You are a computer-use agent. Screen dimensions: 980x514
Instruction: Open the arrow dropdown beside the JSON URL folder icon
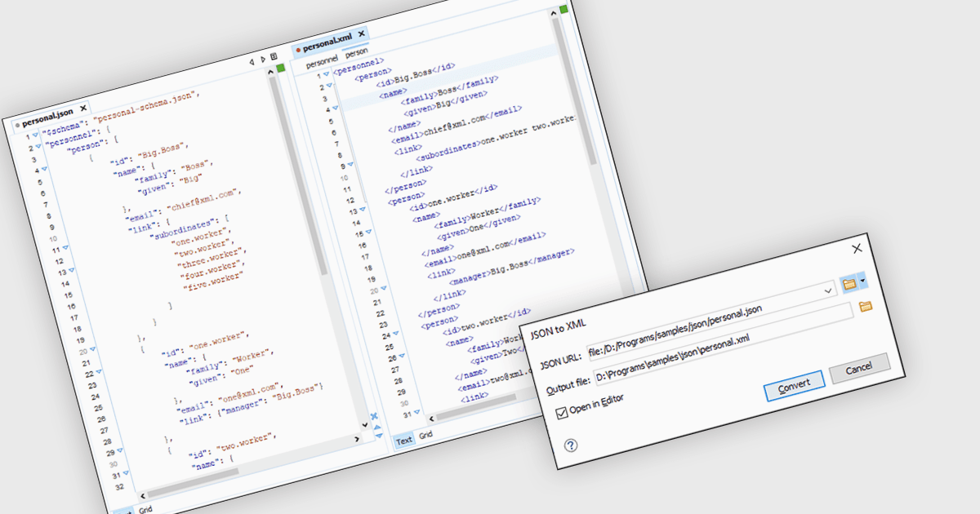(862, 280)
